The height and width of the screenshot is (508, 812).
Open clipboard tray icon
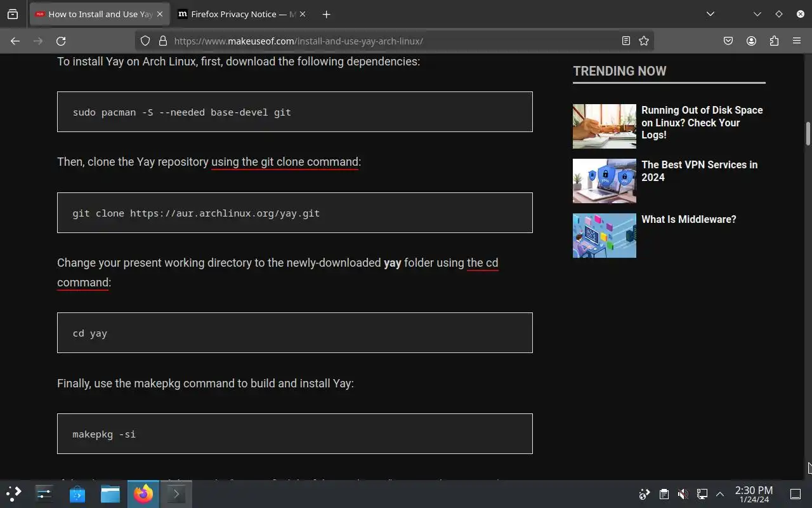tap(664, 494)
